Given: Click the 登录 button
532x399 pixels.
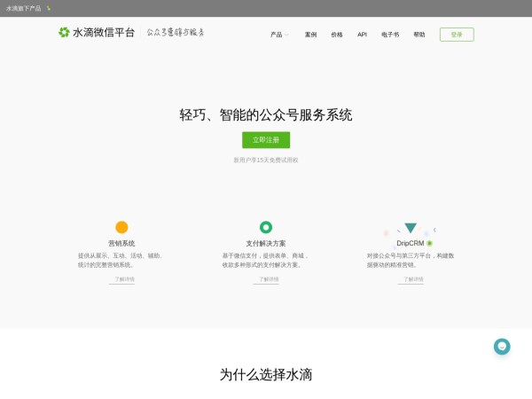Looking at the screenshot, I should pyautogui.click(x=457, y=35).
